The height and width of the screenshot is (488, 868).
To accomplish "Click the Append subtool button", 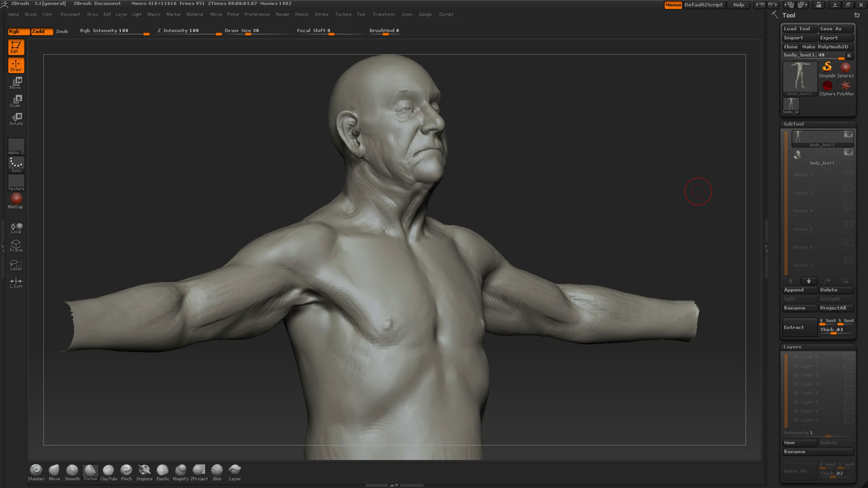I will click(x=799, y=290).
